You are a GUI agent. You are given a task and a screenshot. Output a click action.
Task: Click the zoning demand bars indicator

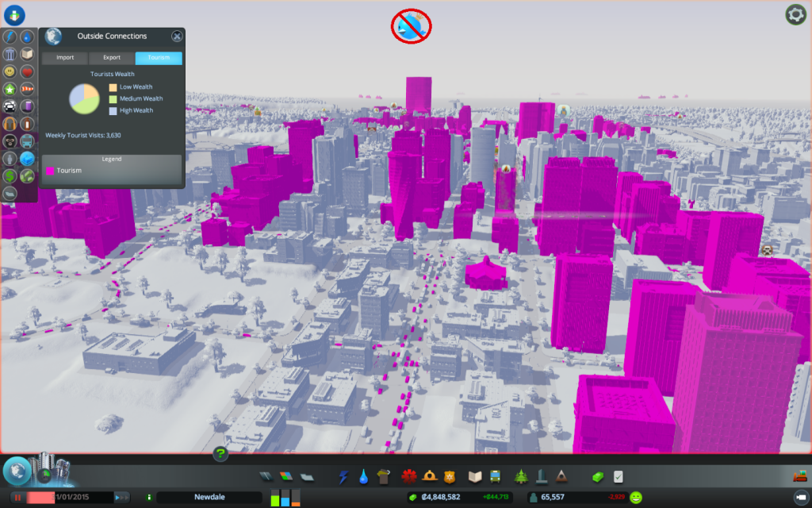pyautogui.click(x=285, y=498)
